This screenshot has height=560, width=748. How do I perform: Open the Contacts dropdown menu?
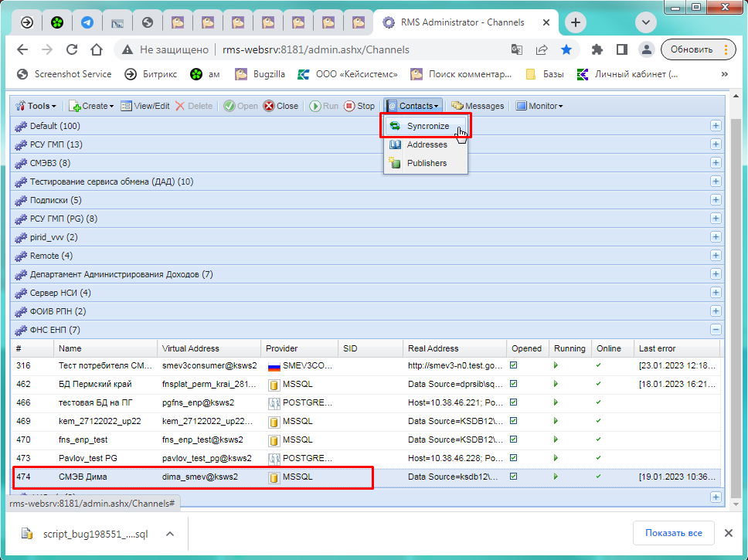click(413, 106)
